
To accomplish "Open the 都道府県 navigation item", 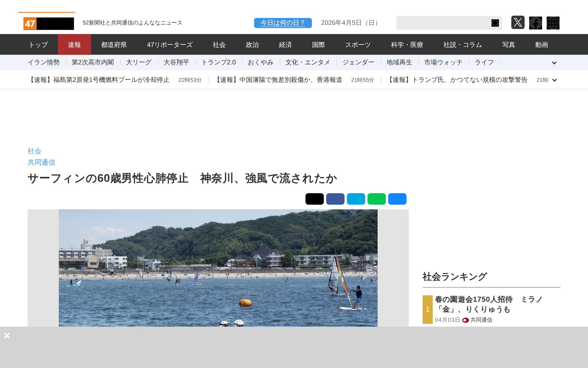I will [x=114, y=45].
